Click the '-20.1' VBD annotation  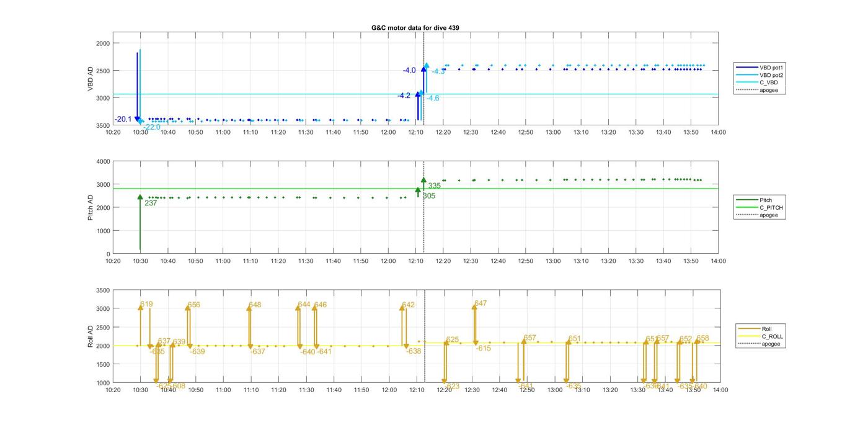coord(123,119)
